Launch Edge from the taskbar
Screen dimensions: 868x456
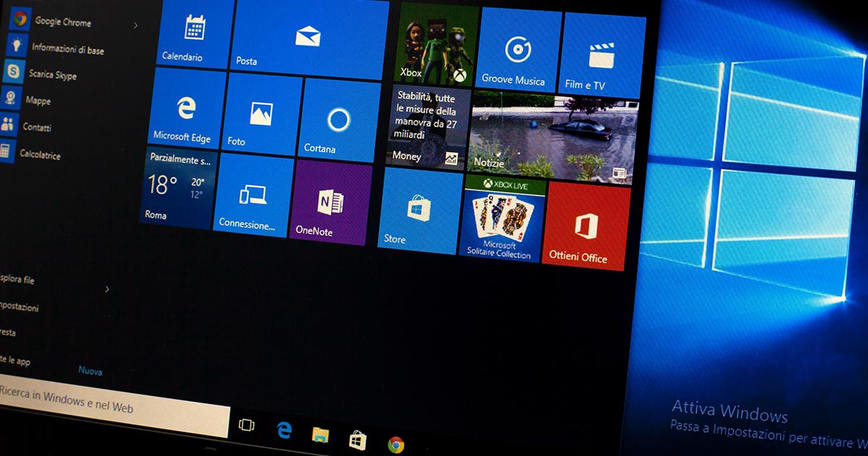coord(284,431)
